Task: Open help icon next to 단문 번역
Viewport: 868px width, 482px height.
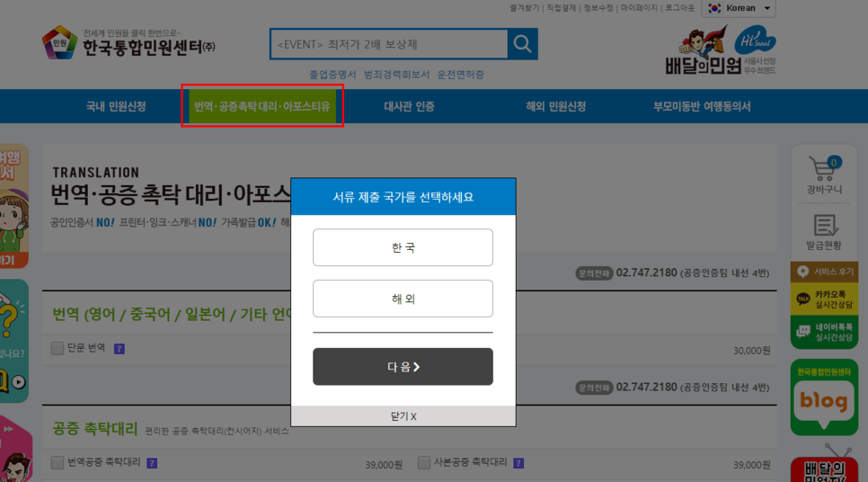Action: tap(119, 349)
